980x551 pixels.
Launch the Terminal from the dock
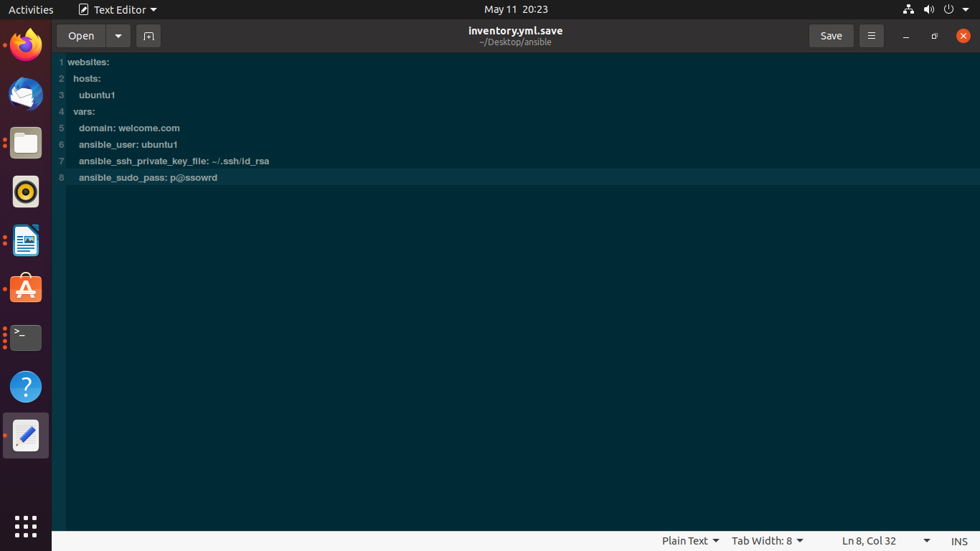[x=25, y=337]
